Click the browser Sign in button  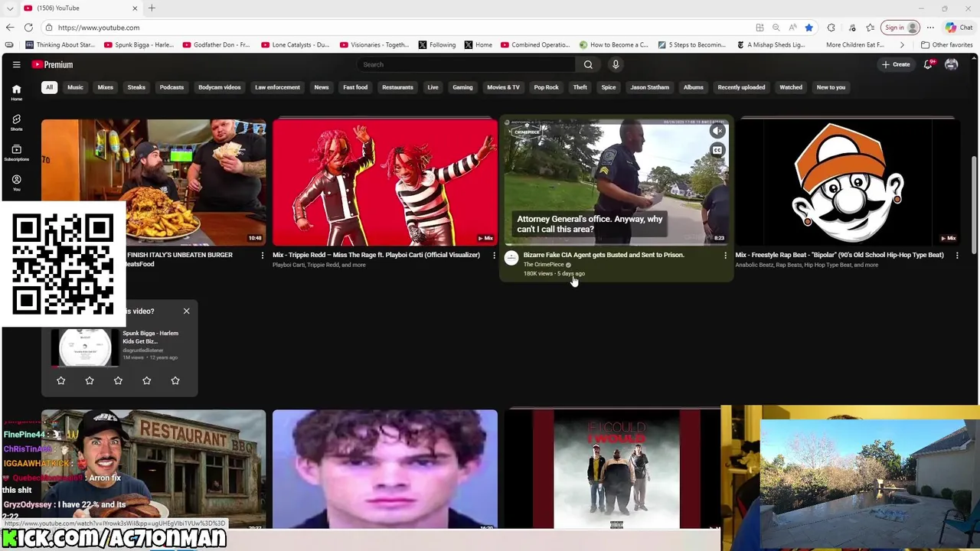pos(900,28)
